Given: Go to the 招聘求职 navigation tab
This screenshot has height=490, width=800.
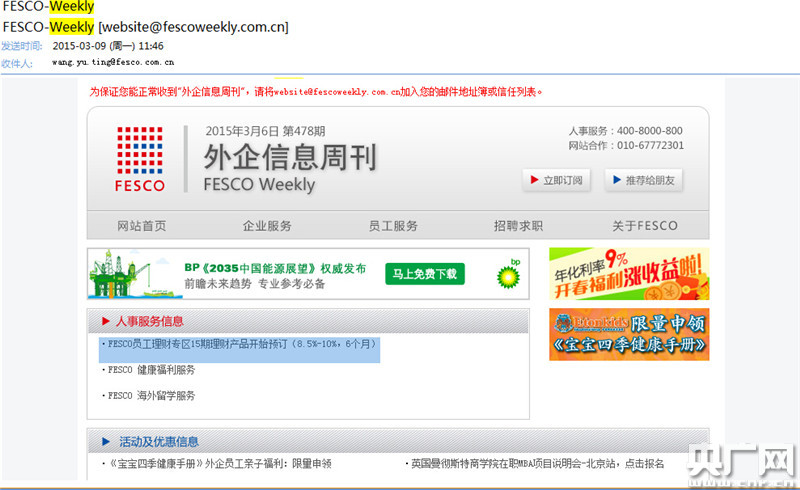Looking at the screenshot, I should 518,226.
